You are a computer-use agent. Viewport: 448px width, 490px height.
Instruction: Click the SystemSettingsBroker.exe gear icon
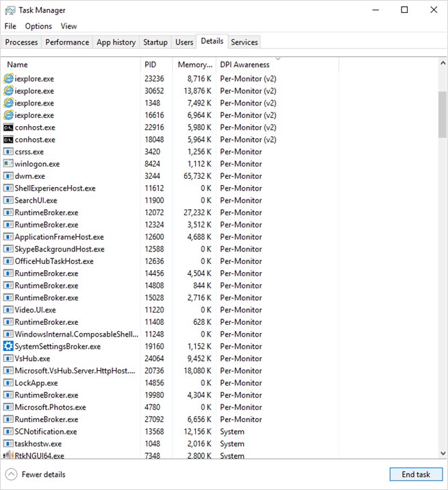(x=8, y=346)
